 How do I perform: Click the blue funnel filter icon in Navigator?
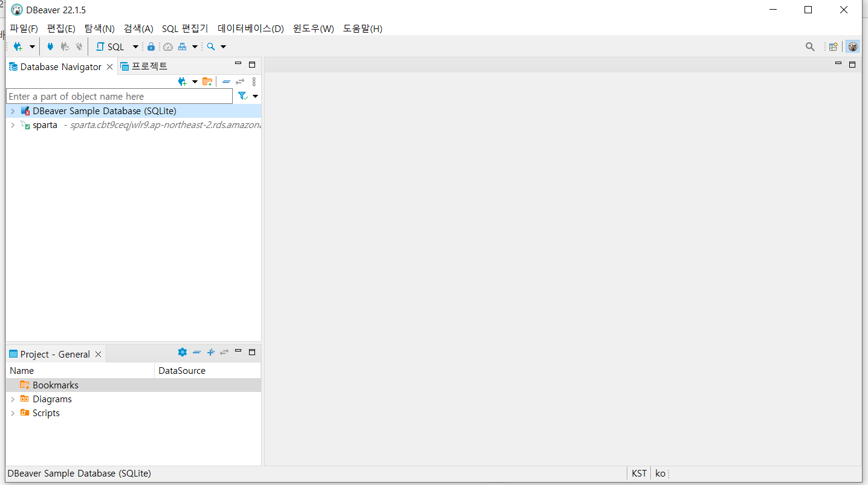242,96
